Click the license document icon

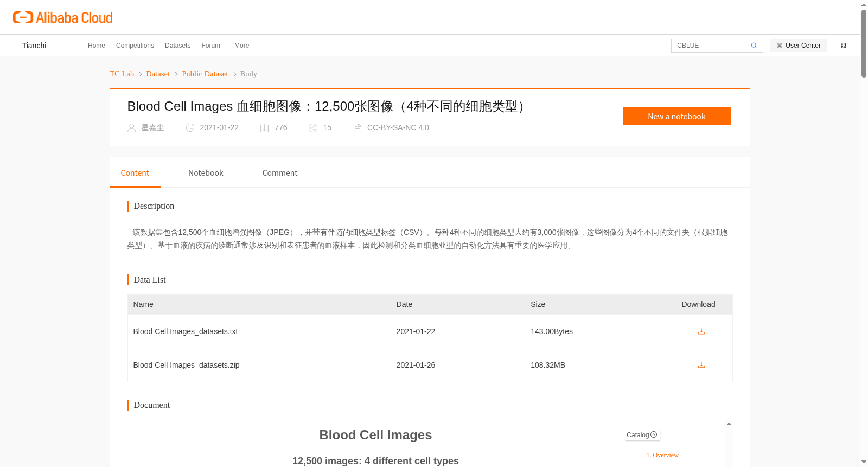tap(358, 128)
